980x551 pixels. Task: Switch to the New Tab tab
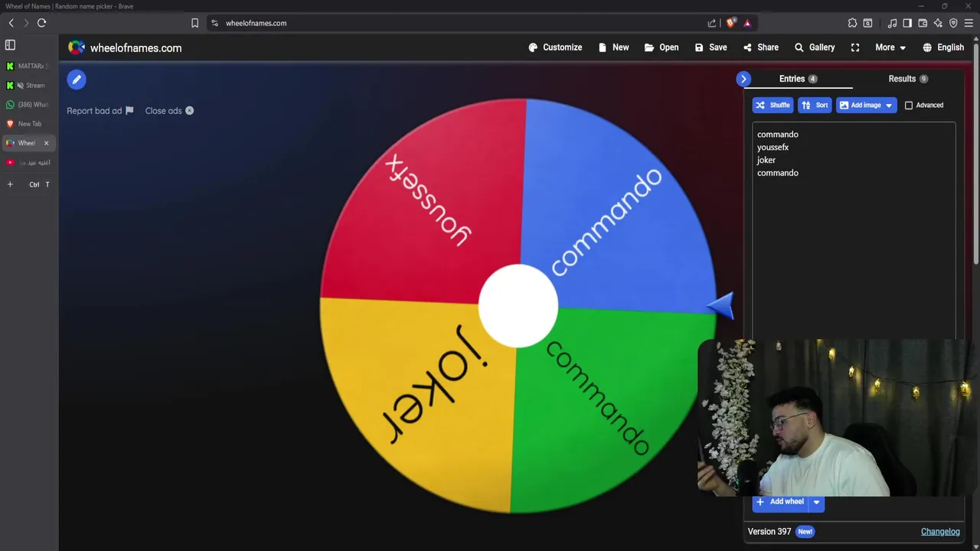(x=28, y=123)
